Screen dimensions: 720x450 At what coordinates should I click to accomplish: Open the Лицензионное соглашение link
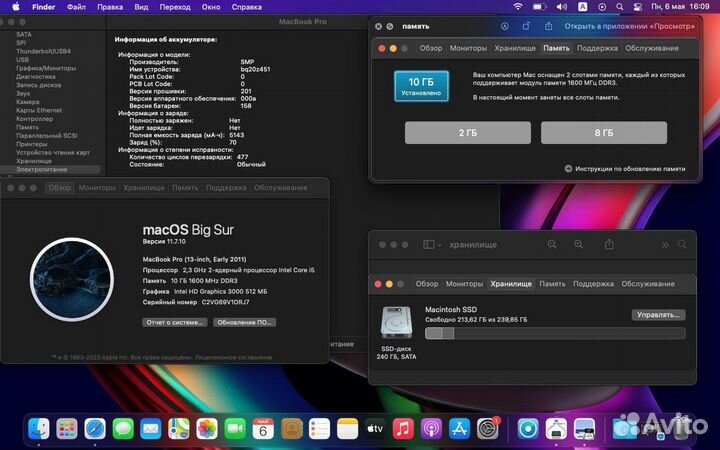coord(234,357)
